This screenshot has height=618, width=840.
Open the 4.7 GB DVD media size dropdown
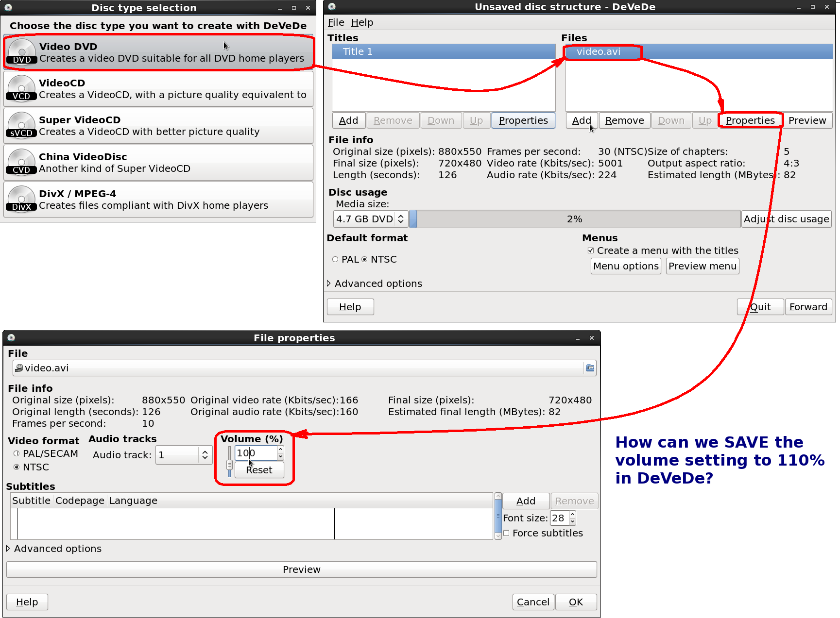pos(371,219)
